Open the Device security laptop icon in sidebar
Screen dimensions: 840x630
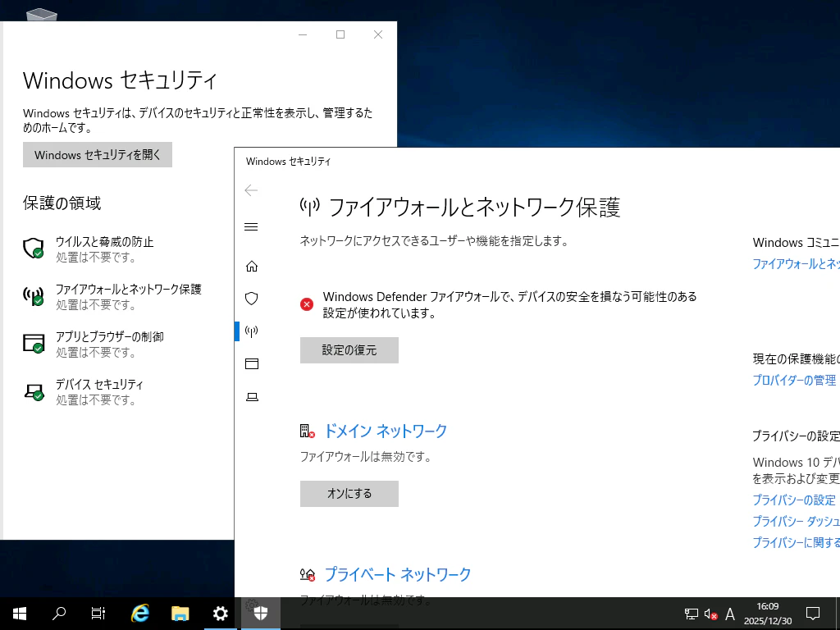252,396
